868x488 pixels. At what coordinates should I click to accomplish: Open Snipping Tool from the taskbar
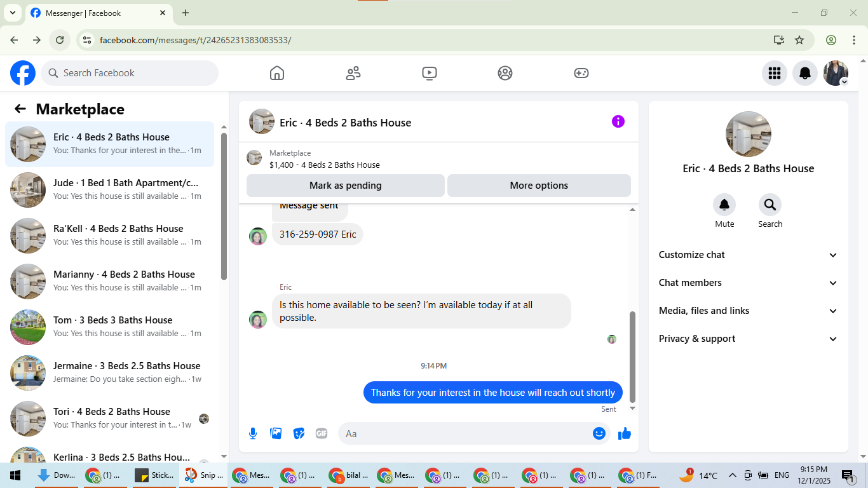pyautogui.click(x=203, y=475)
